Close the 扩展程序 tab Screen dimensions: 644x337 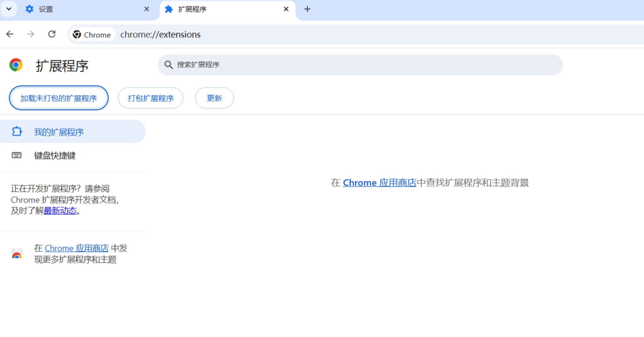[x=286, y=9]
